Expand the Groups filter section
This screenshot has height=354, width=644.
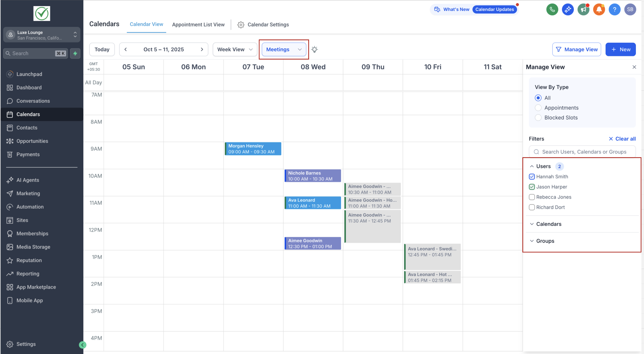[545, 241]
